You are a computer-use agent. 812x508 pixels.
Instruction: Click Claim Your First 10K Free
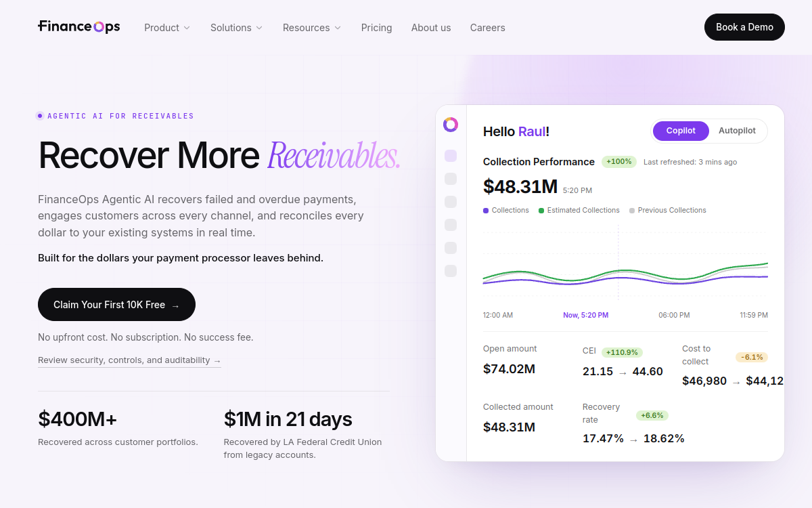click(x=116, y=305)
